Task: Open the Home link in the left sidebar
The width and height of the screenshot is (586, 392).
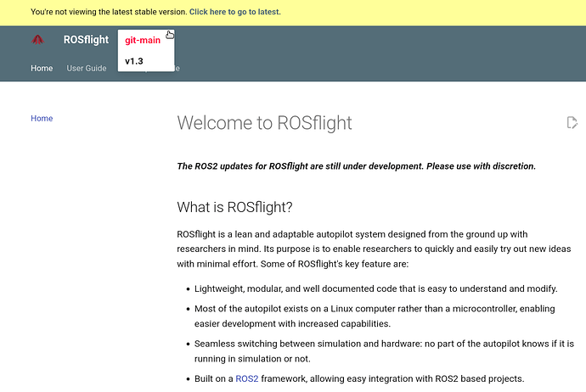Action: click(42, 118)
